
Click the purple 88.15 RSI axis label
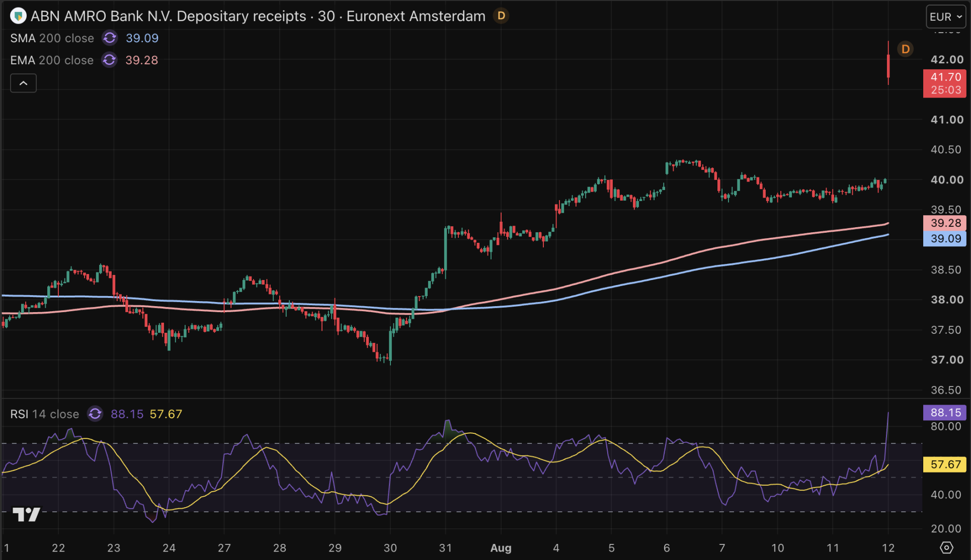[945, 413]
